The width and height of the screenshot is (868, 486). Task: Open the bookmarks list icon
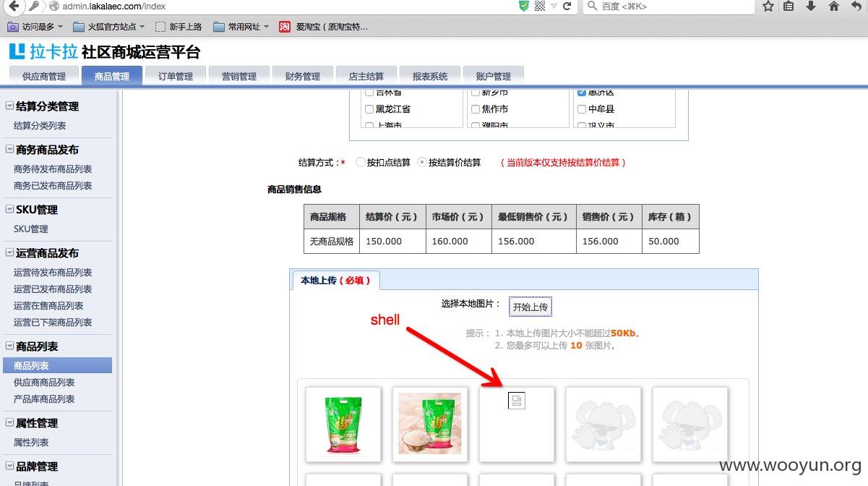pos(789,7)
